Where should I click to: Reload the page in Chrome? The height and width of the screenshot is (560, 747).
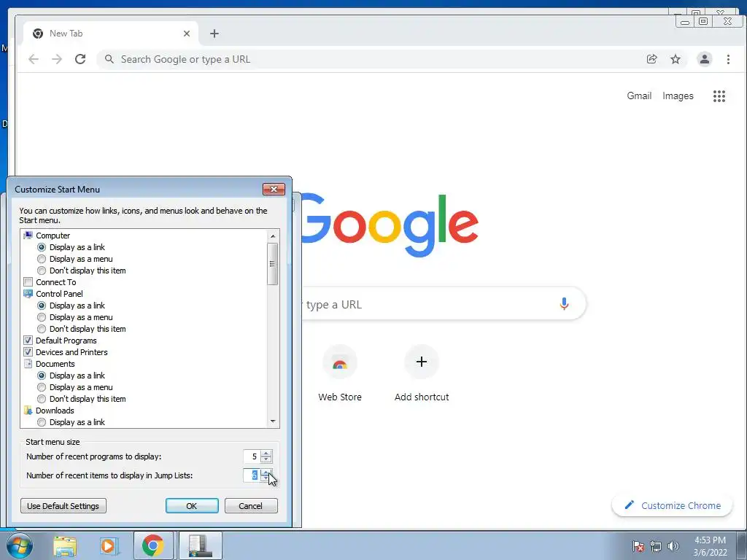pyautogui.click(x=80, y=59)
